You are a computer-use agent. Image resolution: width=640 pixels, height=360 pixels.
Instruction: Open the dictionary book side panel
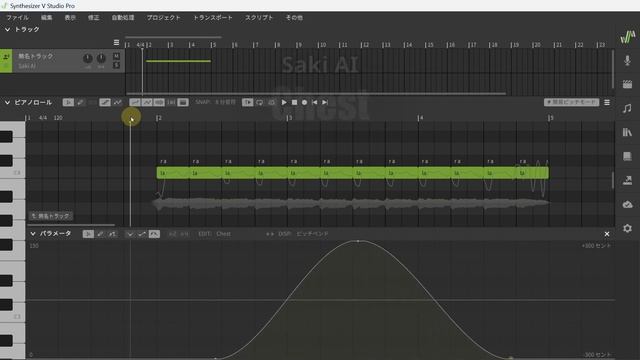627,156
